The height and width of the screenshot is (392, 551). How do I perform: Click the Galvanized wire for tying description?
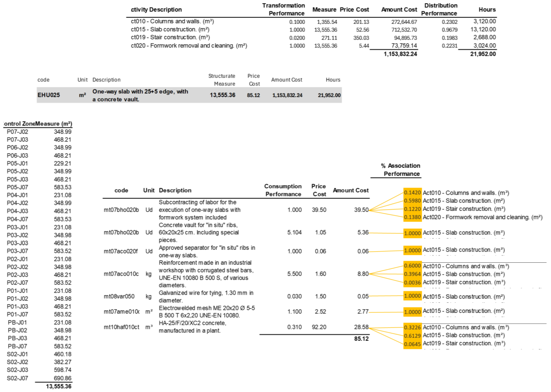tap(206, 297)
